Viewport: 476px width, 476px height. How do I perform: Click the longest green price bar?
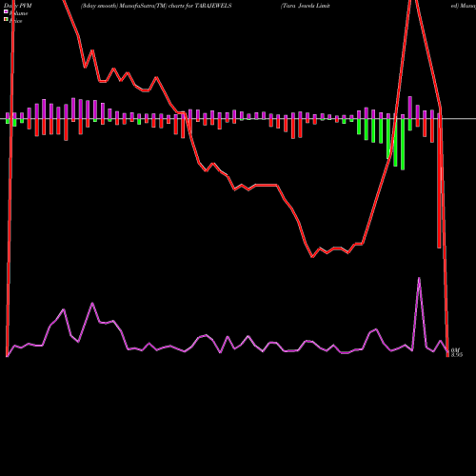pos(403,145)
